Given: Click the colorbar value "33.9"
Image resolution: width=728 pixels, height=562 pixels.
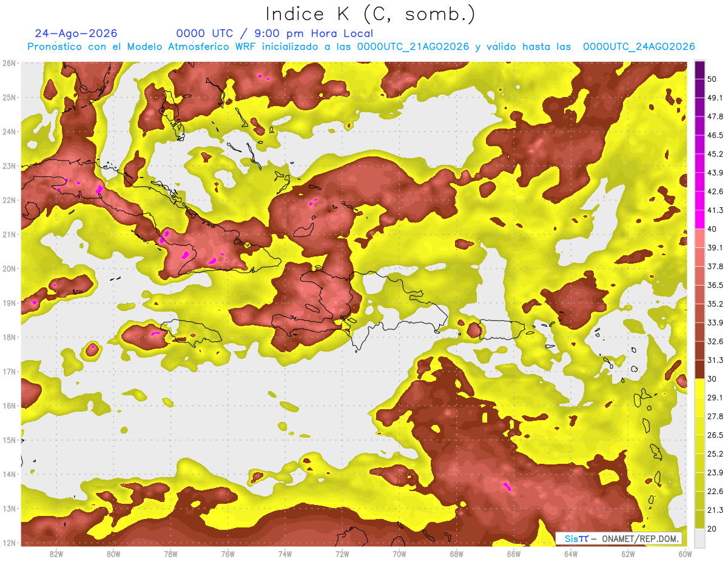Looking at the screenshot, I should click(x=715, y=323).
